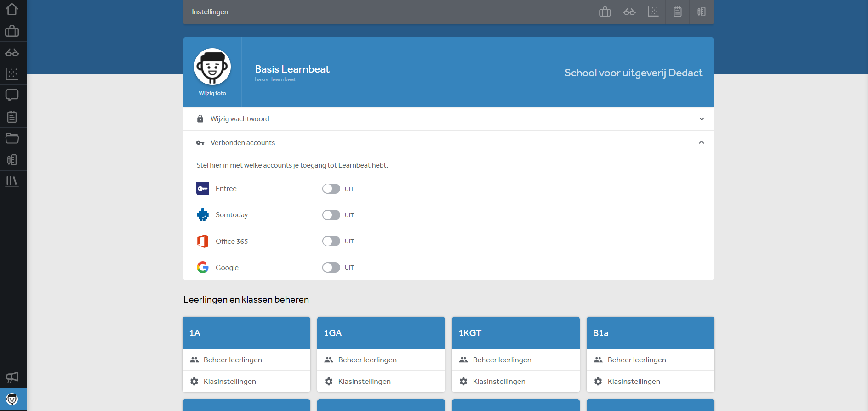The width and height of the screenshot is (868, 411).
Task: Click book-and-pencil icon in top header bar
Action: 702,11
